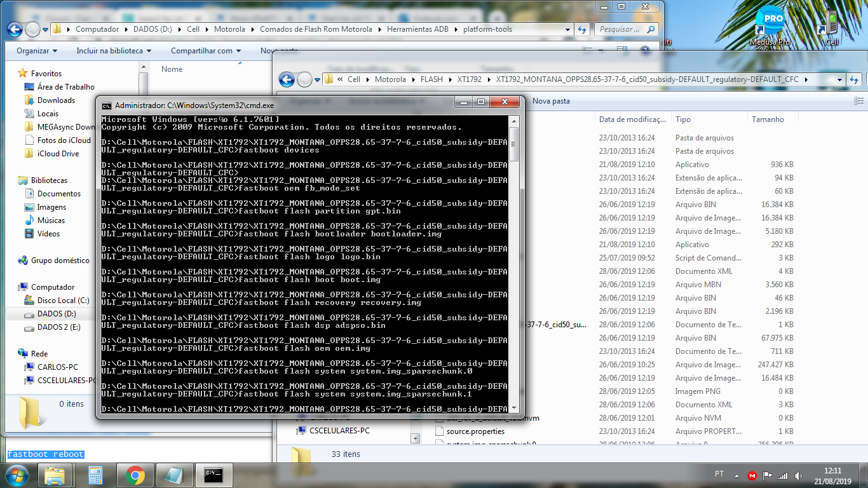Open Windows Start menu

(17, 475)
